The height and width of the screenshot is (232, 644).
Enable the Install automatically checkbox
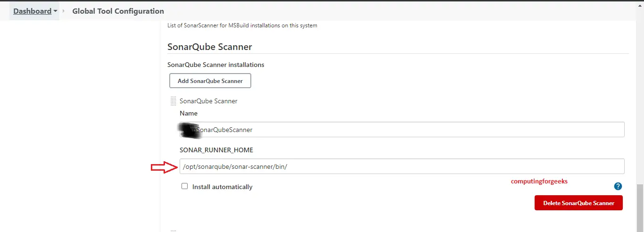(185, 186)
